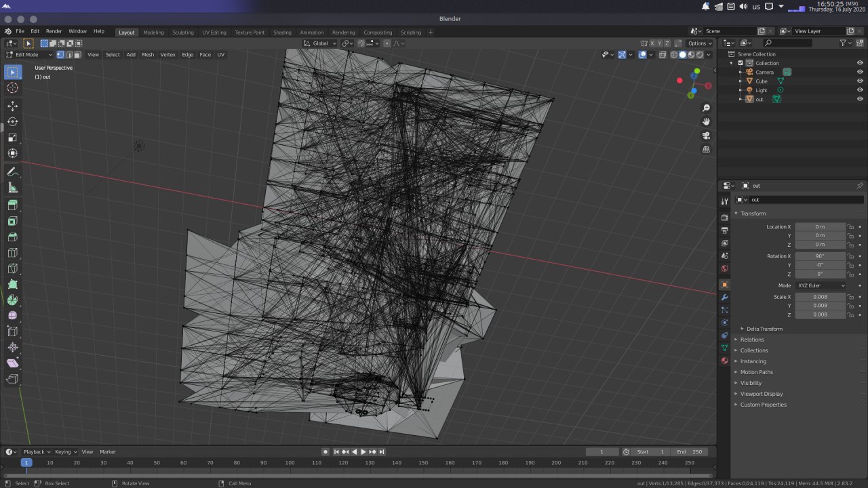Select the Select Box tool
The image size is (868, 488).
pyautogui.click(x=13, y=72)
